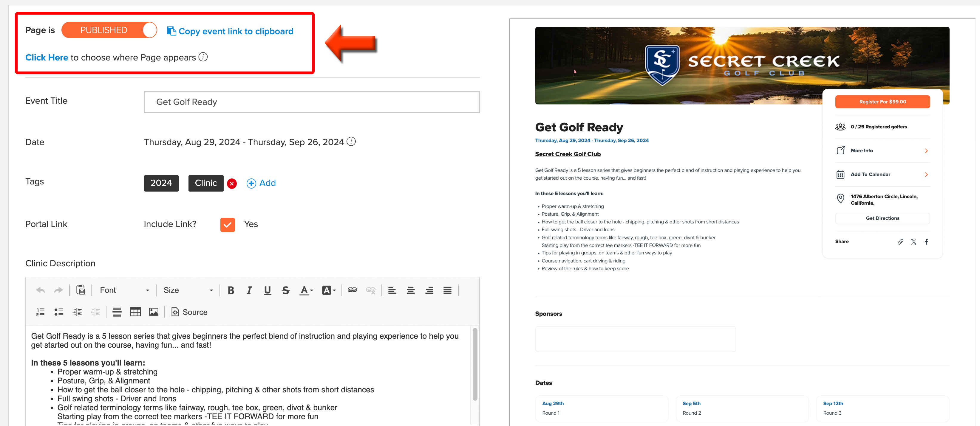This screenshot has height=426, width=980.
Task: Insert a table
Action: pos(135,312)
